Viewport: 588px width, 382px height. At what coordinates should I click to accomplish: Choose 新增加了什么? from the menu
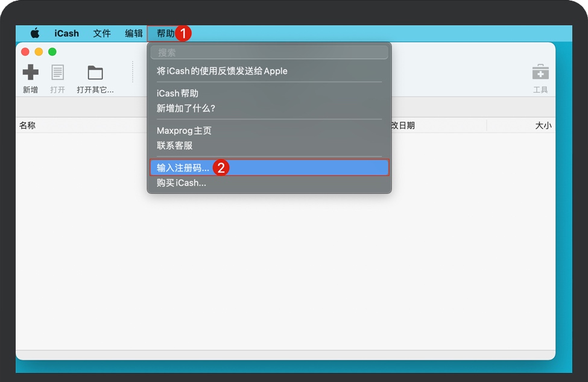click(269, 108)
